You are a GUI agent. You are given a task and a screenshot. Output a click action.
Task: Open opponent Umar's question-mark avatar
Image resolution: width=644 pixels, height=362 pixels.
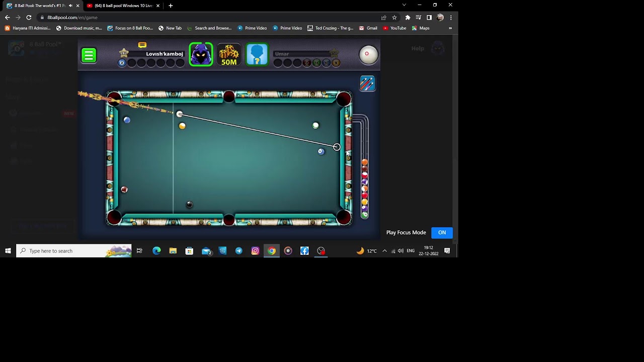257,55
